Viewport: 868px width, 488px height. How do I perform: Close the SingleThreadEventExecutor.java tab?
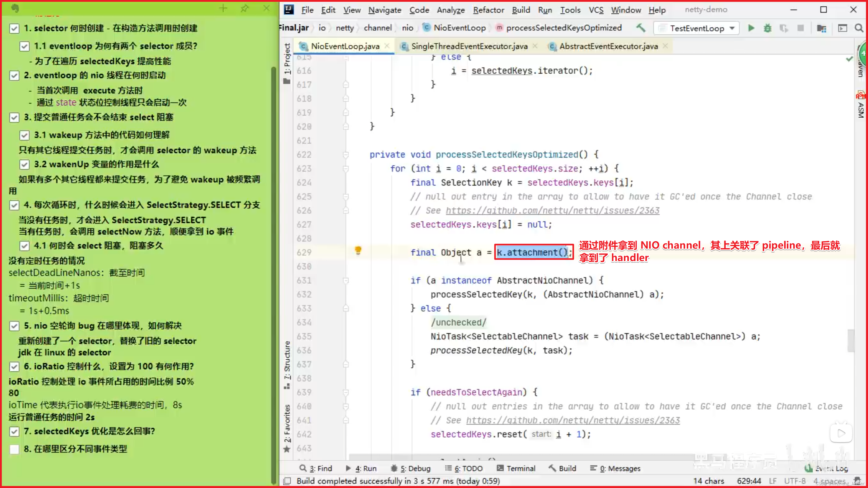pyautogui.click(x=535, y=46)
